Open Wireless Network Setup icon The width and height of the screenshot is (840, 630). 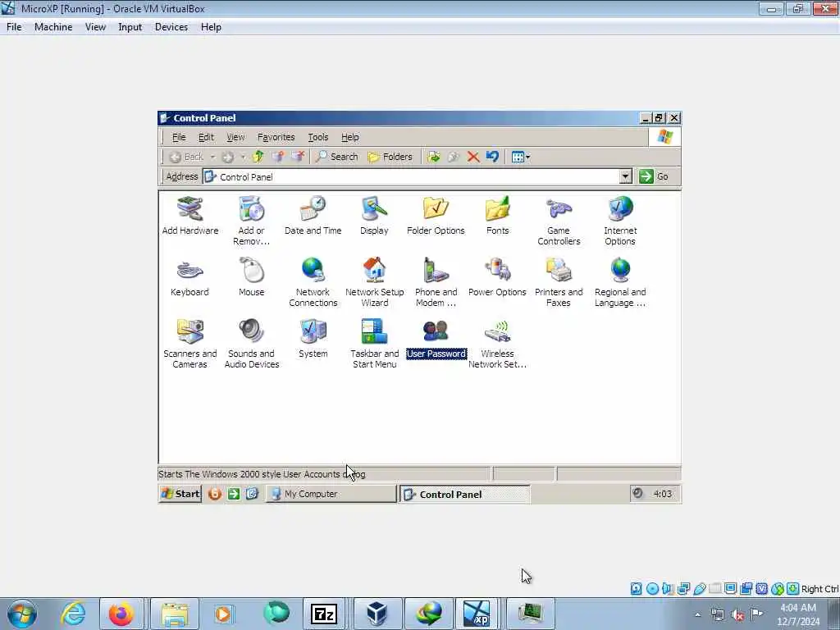click(x=497, y=344)
